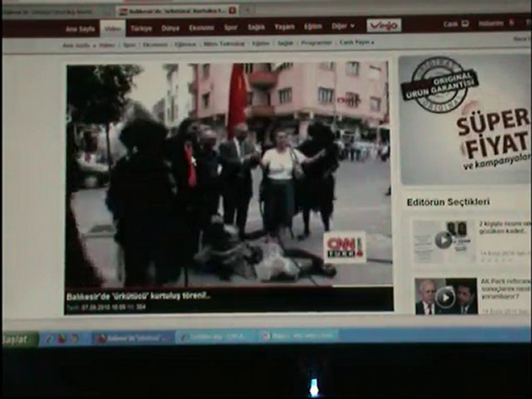
Task: Click the Bilim Teknoloji link in sub-navigation
Action: coord(224,44)
